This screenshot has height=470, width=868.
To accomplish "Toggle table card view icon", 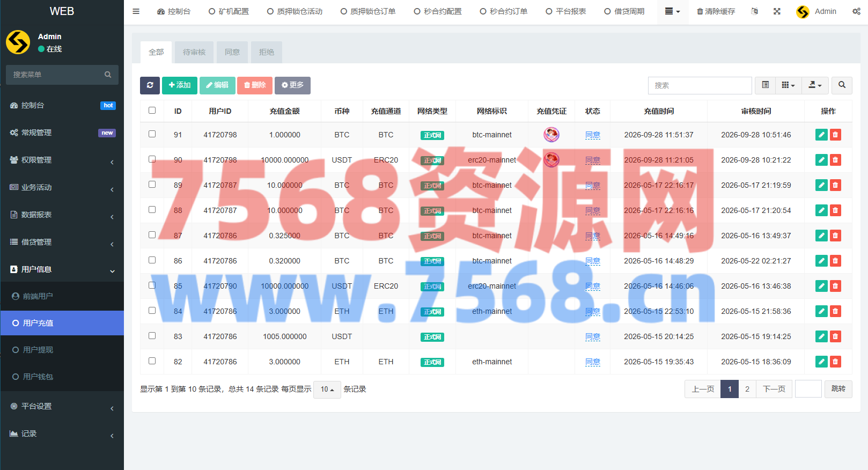I will [x=766, y=85].
